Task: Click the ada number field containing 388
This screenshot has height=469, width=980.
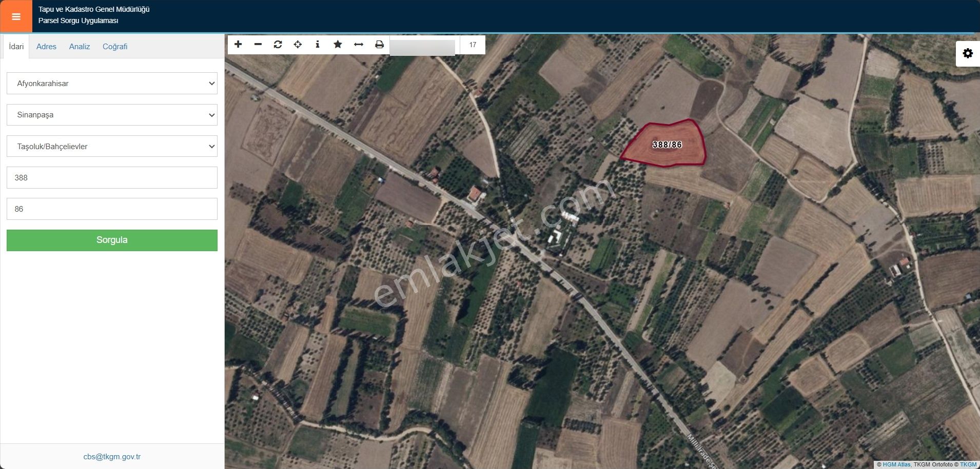Action: click(111, 177)
